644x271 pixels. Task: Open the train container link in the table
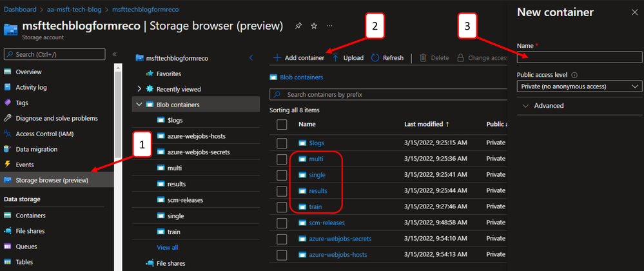[315, 207]
